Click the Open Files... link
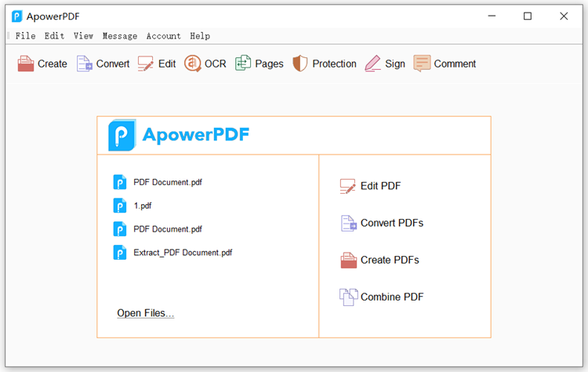Viewport: 588px width, 372px height. tap(146, 313)
